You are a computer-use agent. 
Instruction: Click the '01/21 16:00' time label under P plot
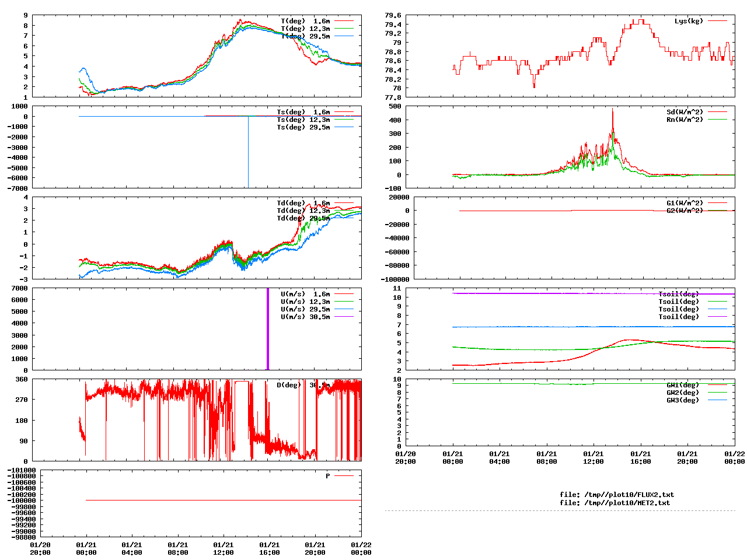[270, 548]
